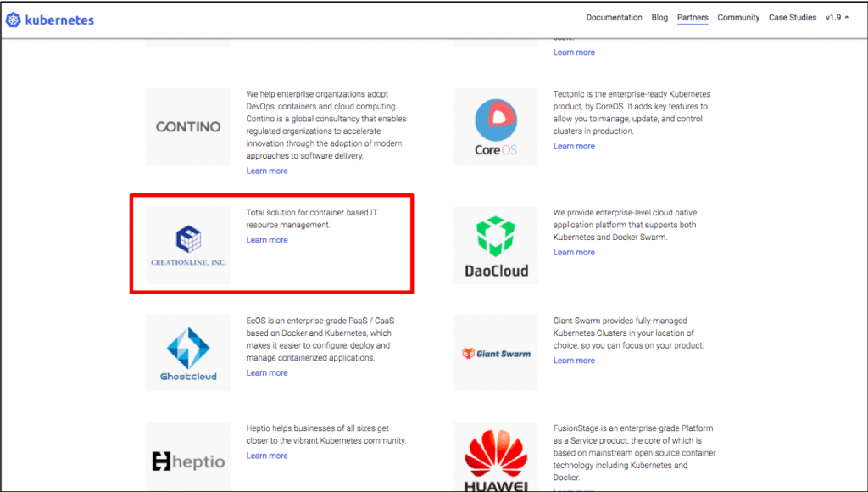This screenshot has height=492, width=868.
Task: Click text "We help enterprise organizations adopt"
Action: (317, 94)
